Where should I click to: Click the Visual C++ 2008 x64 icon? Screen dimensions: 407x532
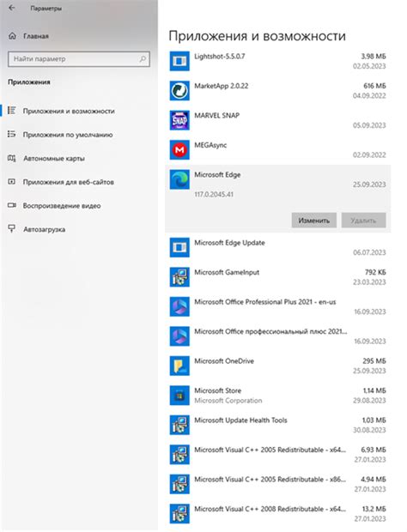[179, 513]
